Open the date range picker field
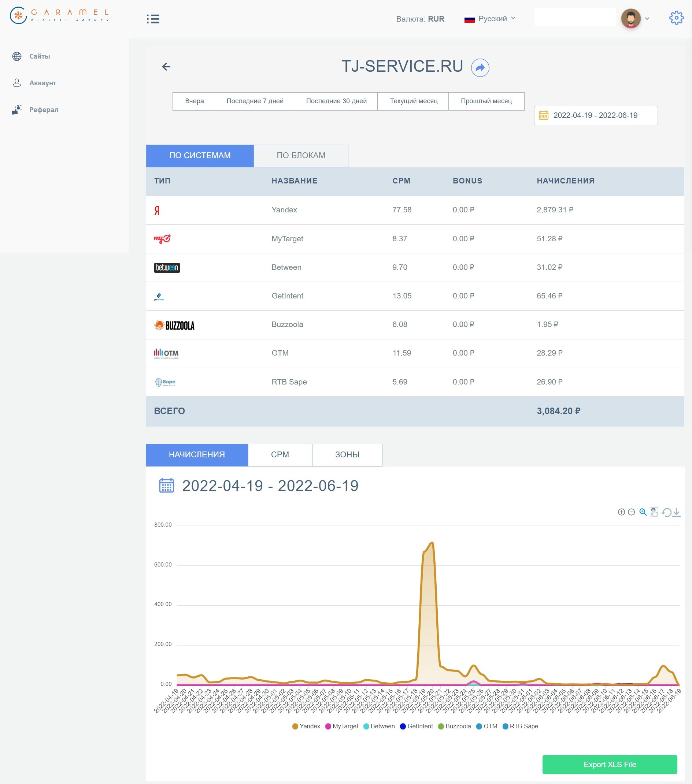This screenshot has height=784, width=692. tap(596, 115)
